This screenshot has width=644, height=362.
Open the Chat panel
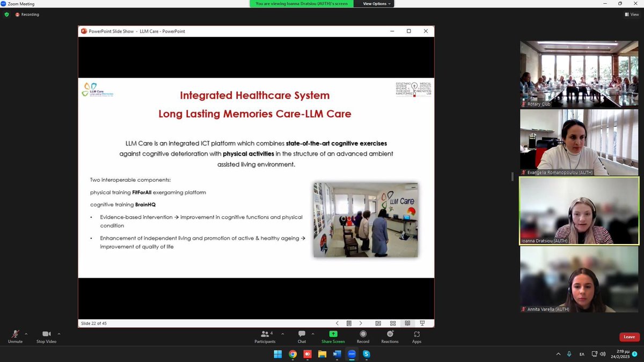click(302, 337)
